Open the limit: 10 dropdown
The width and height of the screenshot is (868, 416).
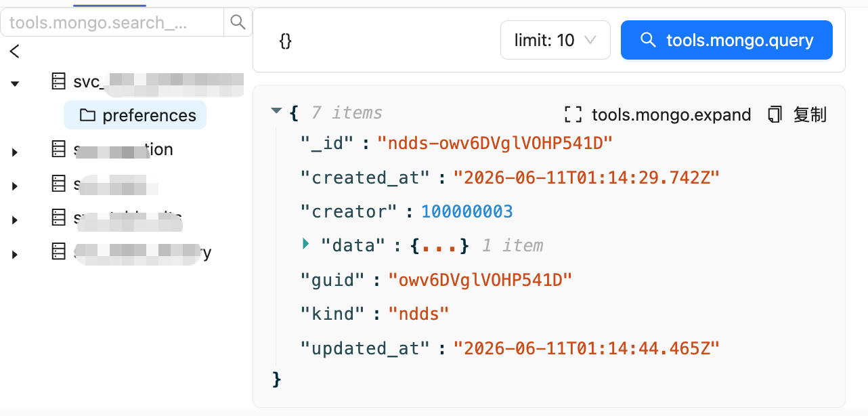(555, 40)
